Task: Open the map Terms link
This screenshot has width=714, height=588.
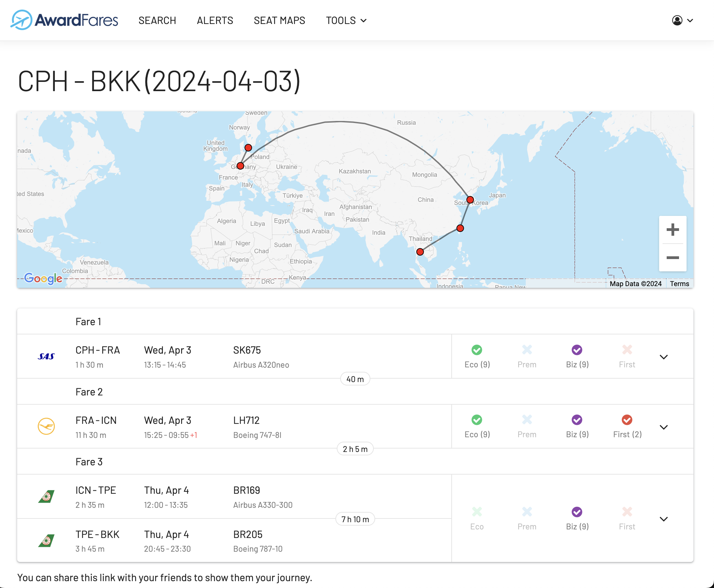Action: pos(679,284)
